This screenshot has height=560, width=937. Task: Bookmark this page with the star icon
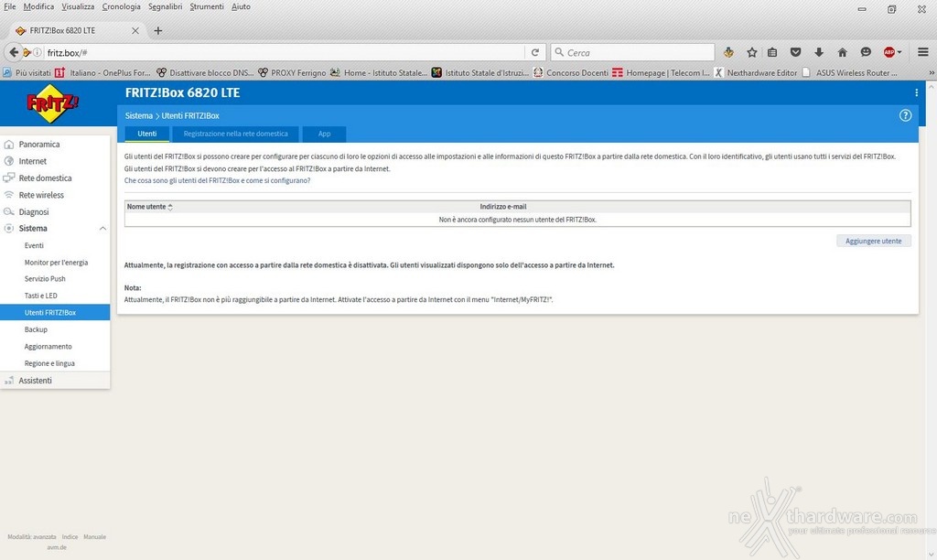coord(752,52)
